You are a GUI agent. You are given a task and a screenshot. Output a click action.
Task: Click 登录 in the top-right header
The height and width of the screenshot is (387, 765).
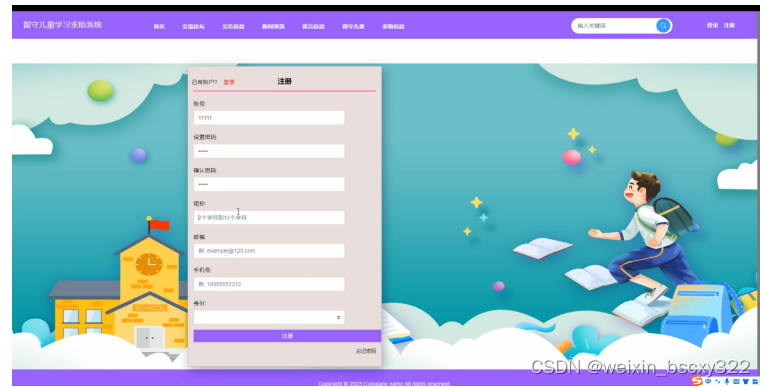point(712,25)
